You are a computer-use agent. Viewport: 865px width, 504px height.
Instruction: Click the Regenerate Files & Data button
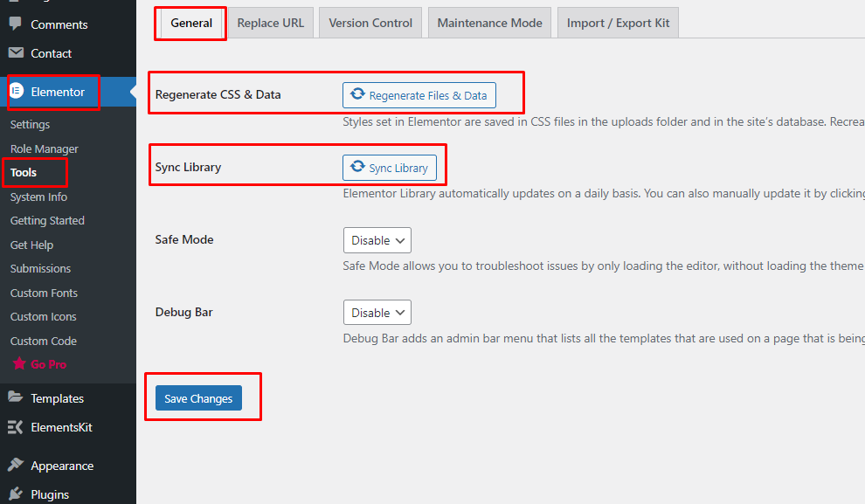(x=419, y=95)
